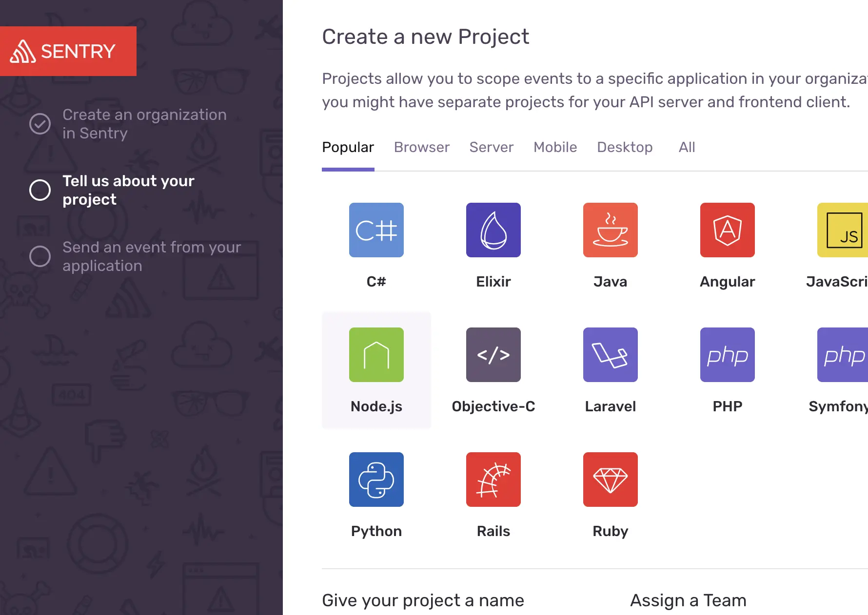Viewport: 868px width, 615px height.
Task: Choose the Laravel platform icon
Action: tap(611, 355)
